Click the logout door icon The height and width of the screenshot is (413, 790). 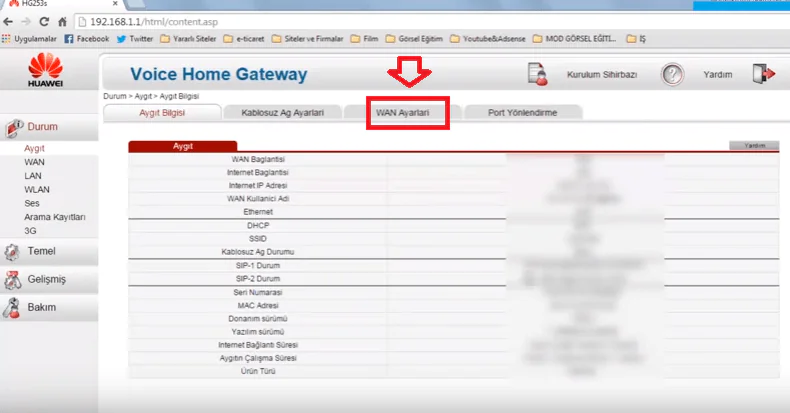(x=764, y=74)
